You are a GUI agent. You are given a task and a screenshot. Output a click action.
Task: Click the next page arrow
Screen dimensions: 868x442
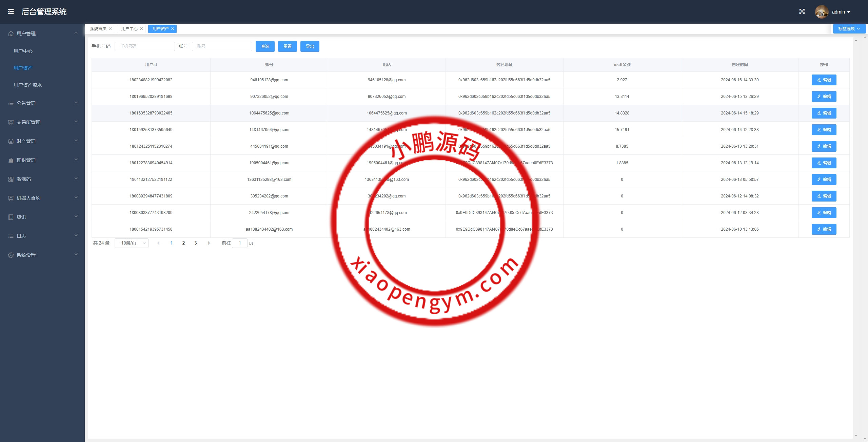[x=209, y=243]
